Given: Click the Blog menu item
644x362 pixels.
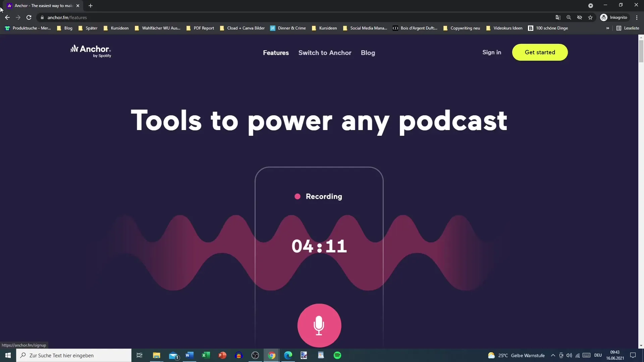Looking at the screenshot, I should coord(368,52).
